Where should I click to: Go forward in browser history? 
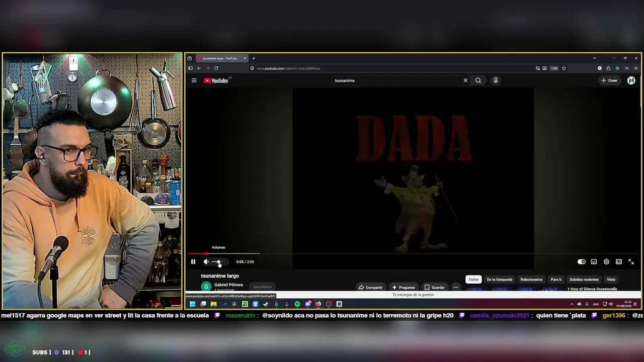[x=207, y=68]
